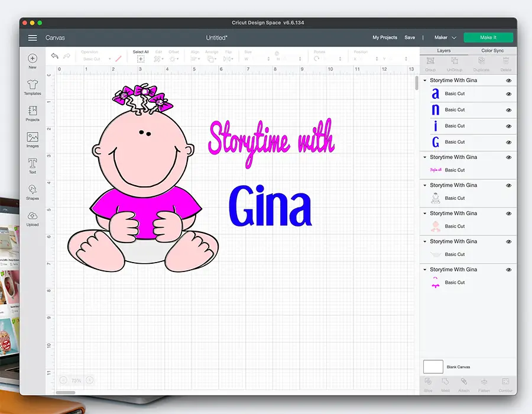This screenshot has height=414, width=532.
Task: Click the green Make It button
Action: click(x=488, y=38)
